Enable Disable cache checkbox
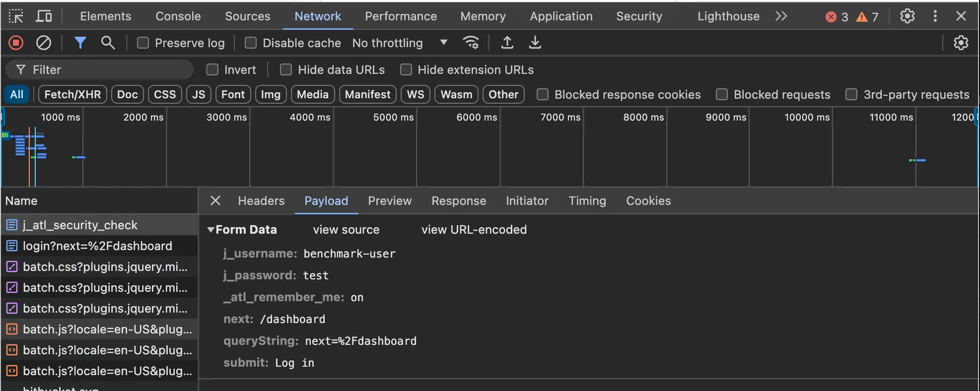The width and height of the screenshot is (980, 391). pyautogui.click(x=251, y=43)
